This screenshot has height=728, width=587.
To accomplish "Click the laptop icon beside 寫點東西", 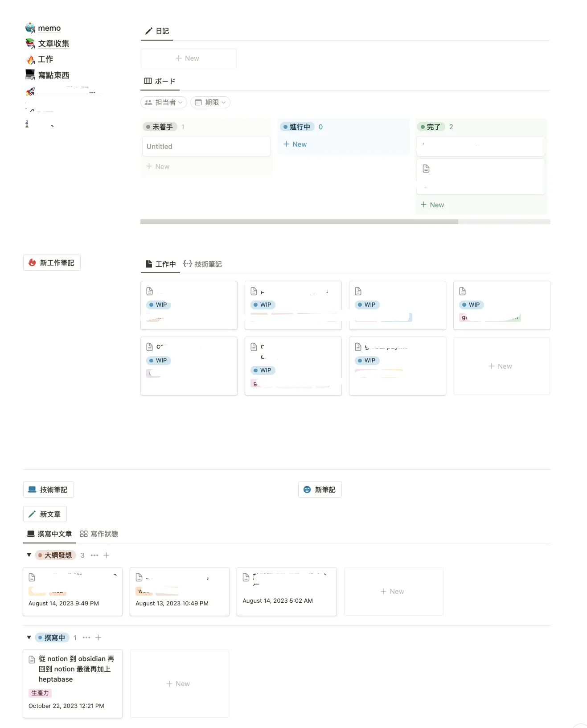I will (30, 74).
